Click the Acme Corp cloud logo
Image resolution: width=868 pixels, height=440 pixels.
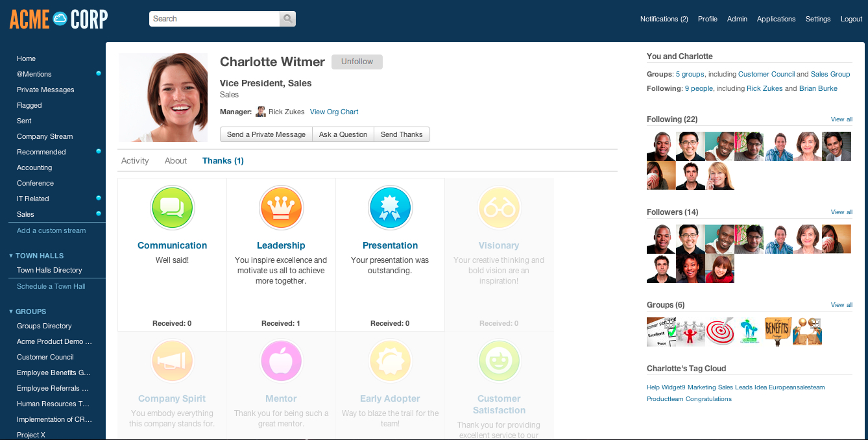tap(60, 19)
